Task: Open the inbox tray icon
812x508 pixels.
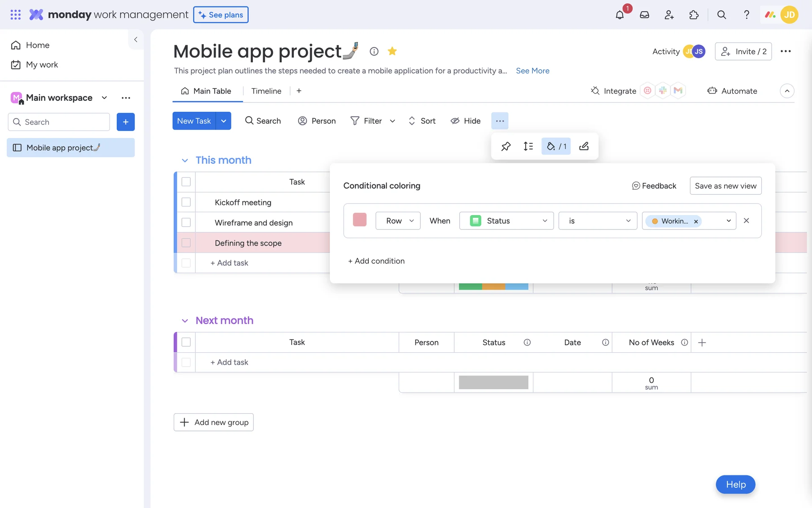Action: pyautogui.click(x=644, y=15)
